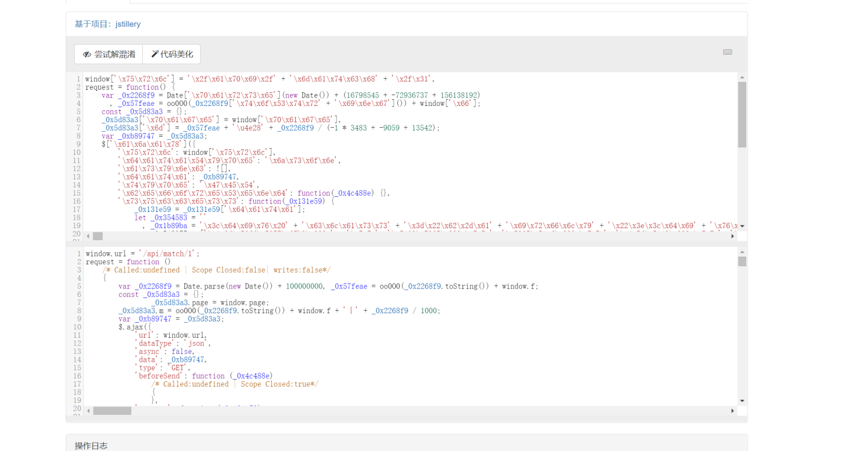Click up arrow of bottom editor vertical scrollbar
Screen dimensions: 868x451
742,253
